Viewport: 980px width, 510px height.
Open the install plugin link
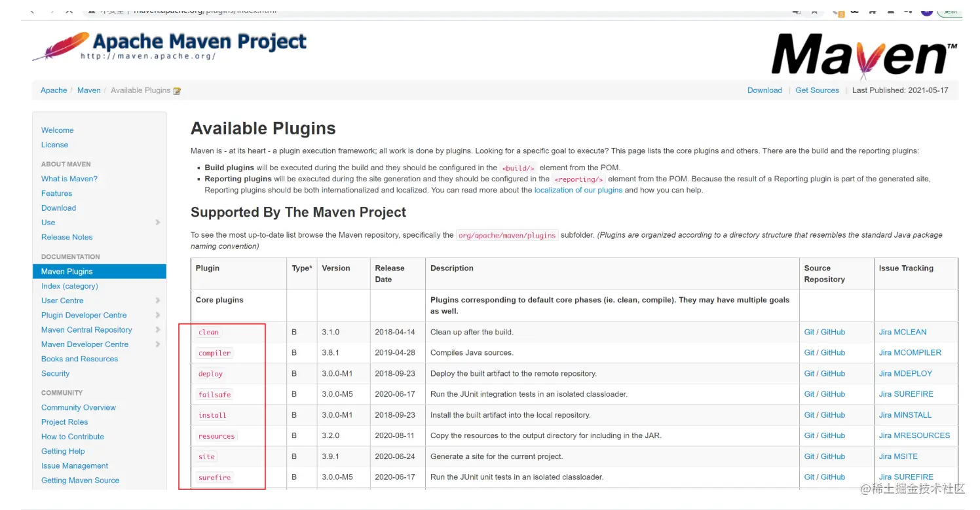(x=212, y=415)
